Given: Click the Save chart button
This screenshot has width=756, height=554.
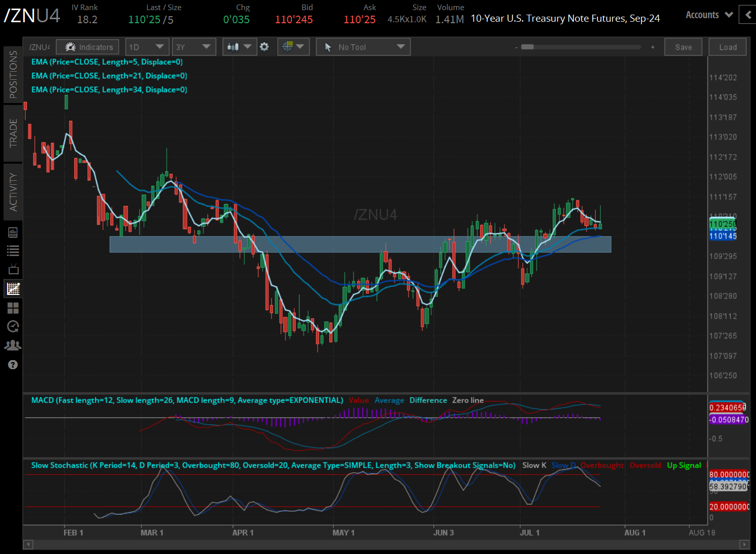Looking at the screenshot, I should (683, 46).
